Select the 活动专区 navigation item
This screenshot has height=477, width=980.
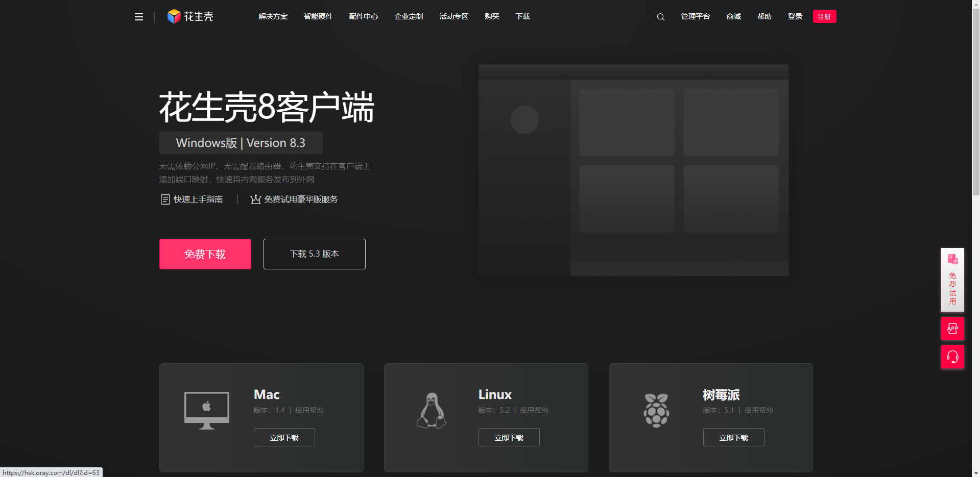[x=453, y=16]
